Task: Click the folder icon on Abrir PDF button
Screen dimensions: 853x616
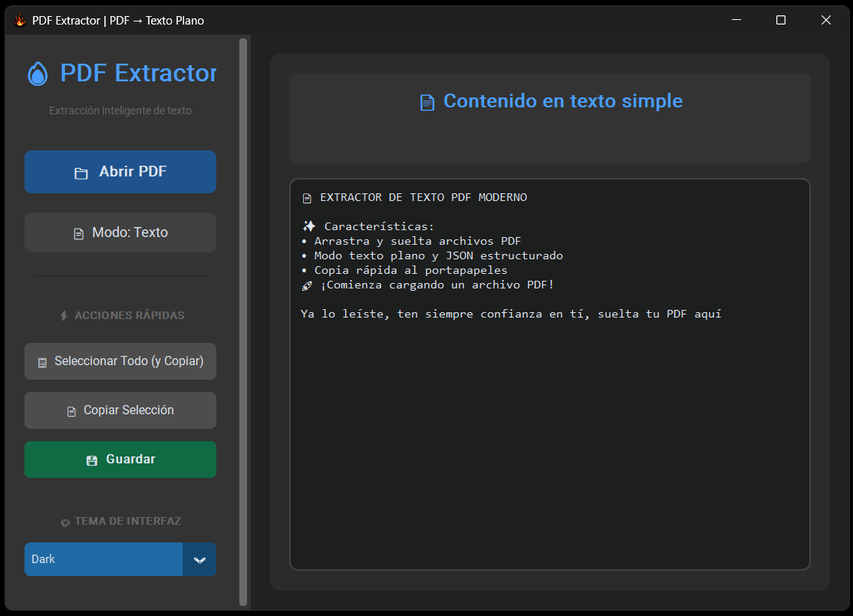Action: pyautogui.click(x=82, y=172)
